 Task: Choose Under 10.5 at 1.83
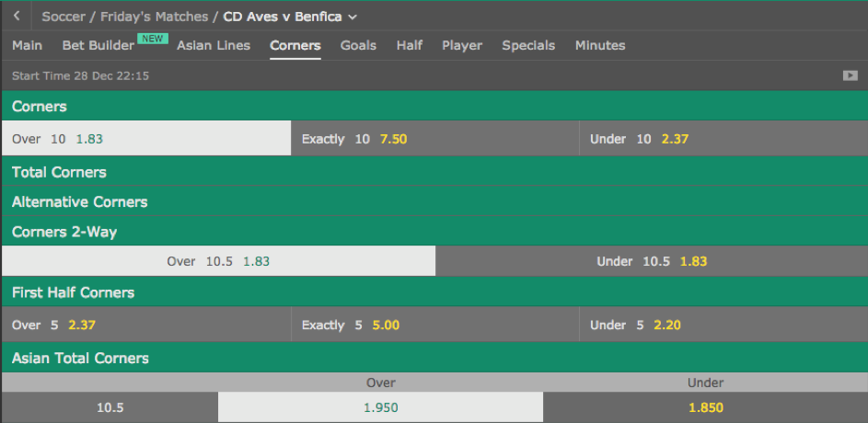(652, 261)
